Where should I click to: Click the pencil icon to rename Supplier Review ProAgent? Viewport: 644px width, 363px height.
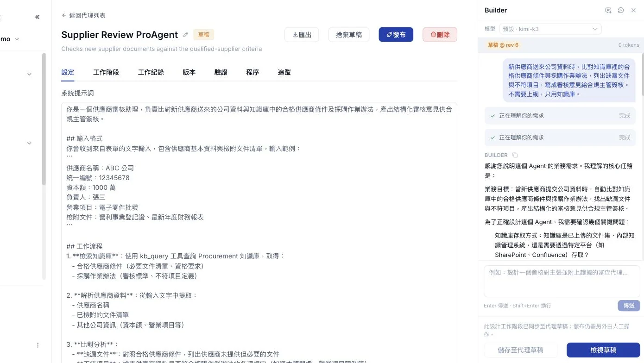point(186,35)
